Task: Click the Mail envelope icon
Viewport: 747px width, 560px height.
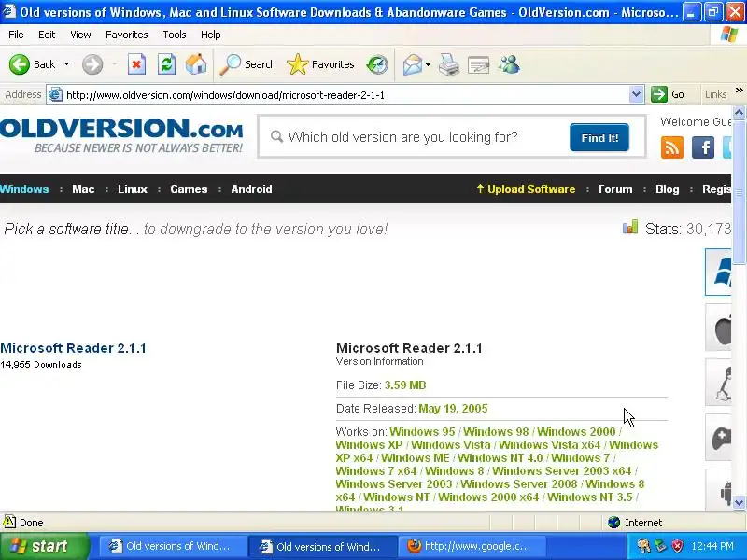Action: coord(413,64)
